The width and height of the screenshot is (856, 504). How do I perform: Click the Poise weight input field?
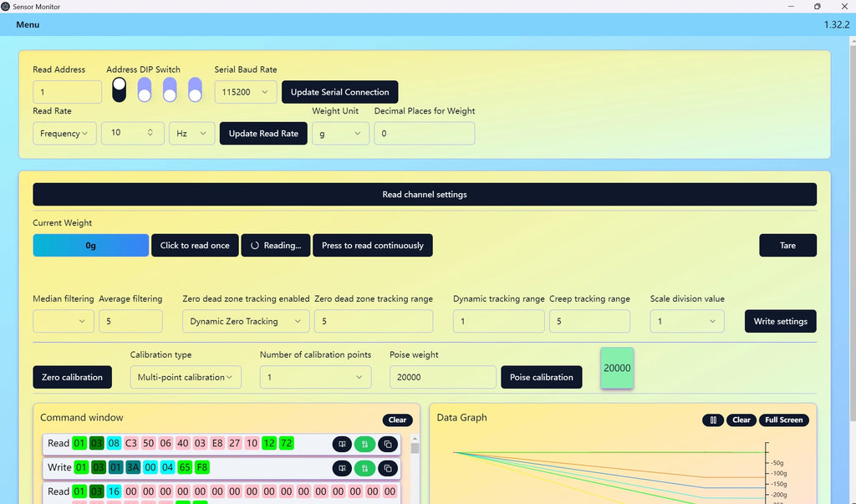point(443,377)
